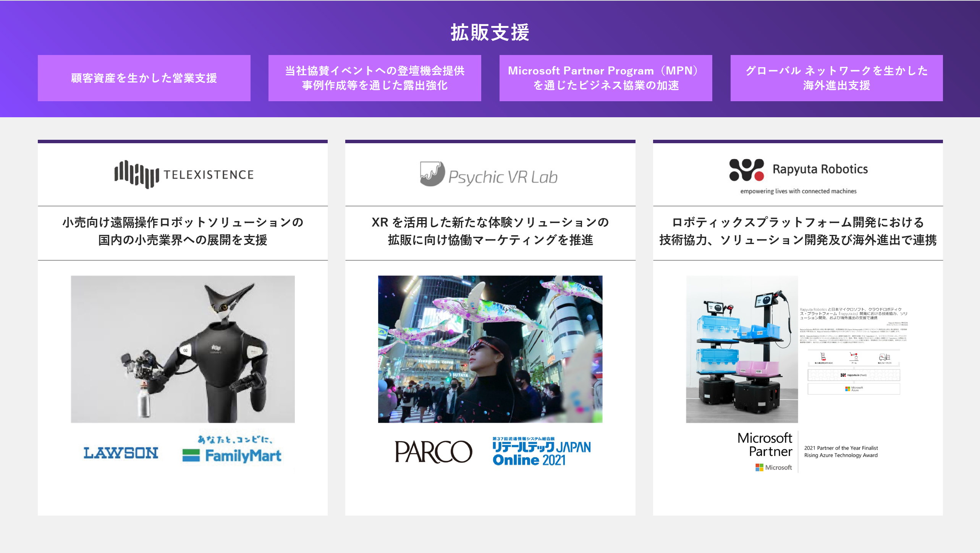The image size is (980, 553).
Task: Click the Rapyuta Robotics logo
Action: 798,170
